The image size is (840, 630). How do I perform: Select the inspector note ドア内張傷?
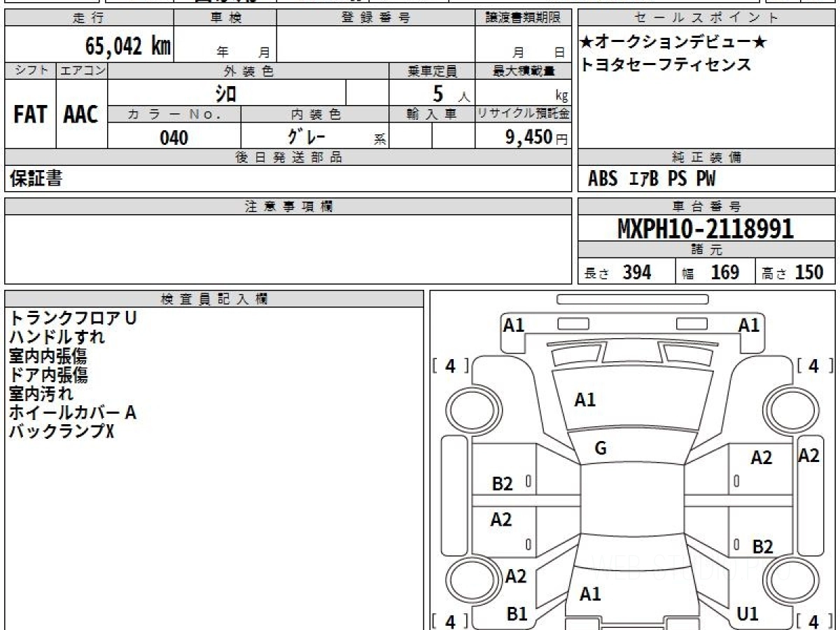coord(48,374)
